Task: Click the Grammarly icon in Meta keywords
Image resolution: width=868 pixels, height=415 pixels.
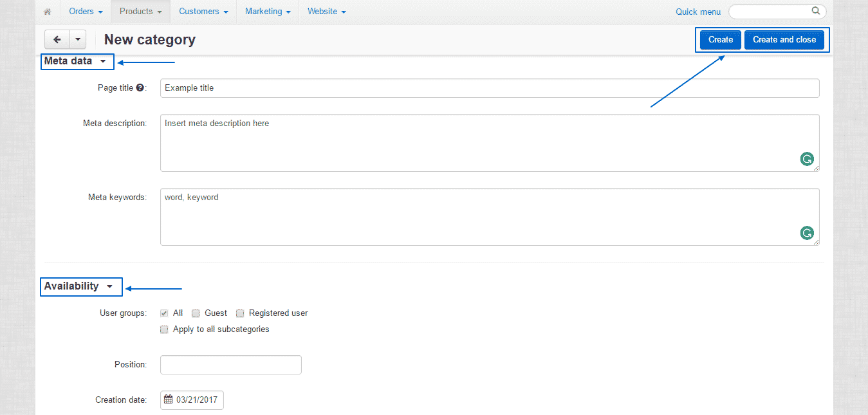Action: (807, 233)
